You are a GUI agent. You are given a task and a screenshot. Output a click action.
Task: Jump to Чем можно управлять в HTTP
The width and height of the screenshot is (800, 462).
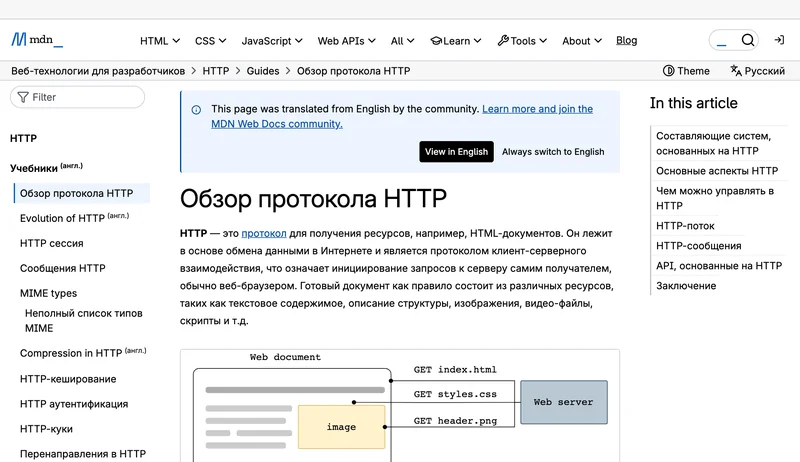coord(715,198)
